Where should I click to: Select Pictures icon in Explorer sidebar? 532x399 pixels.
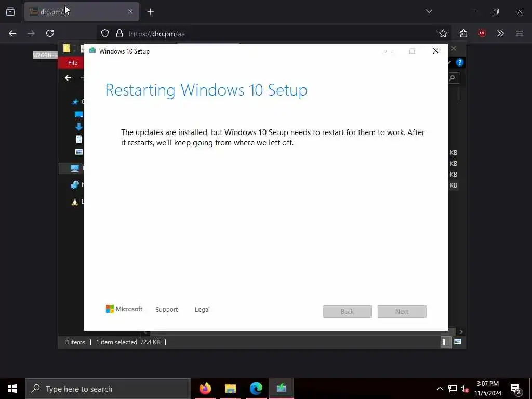[79, 152]
